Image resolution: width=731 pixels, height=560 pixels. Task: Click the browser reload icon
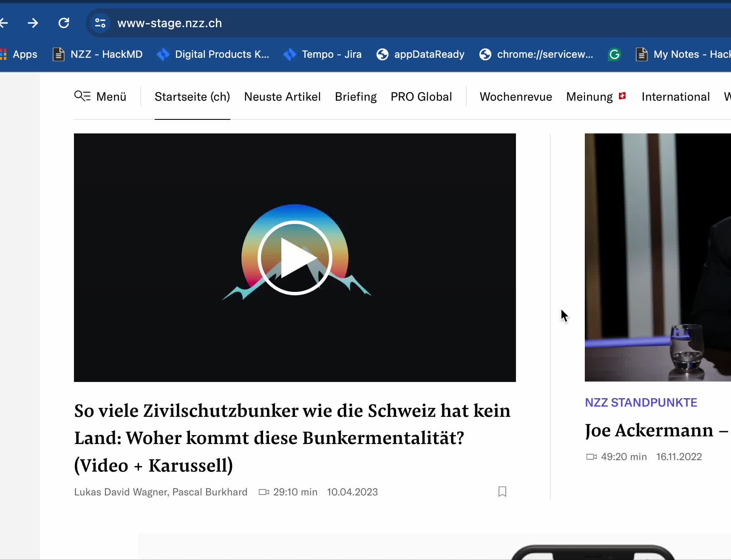(x=64, y=23)
